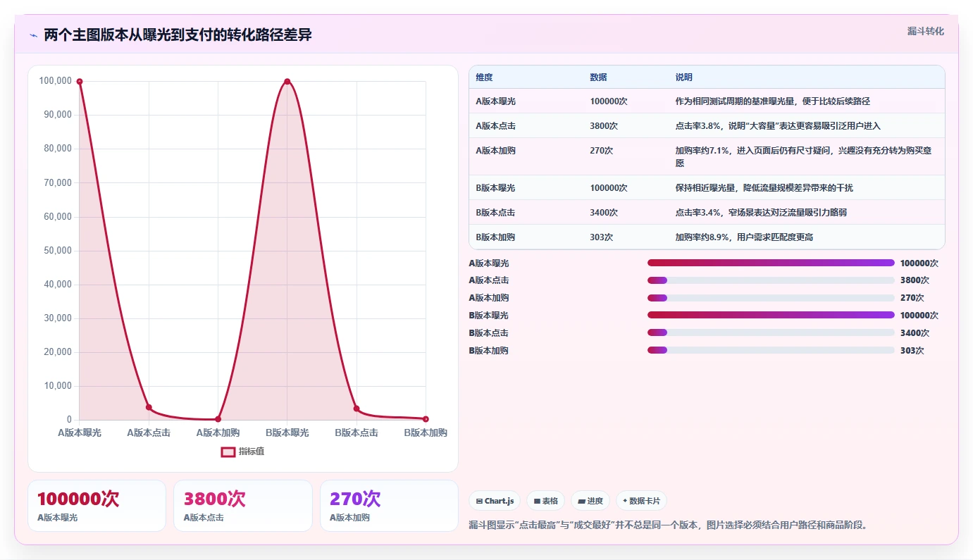Click the 漏斗转化 tag in header
This screenshot has width=973, height=560.
click(x=925, y=32)
